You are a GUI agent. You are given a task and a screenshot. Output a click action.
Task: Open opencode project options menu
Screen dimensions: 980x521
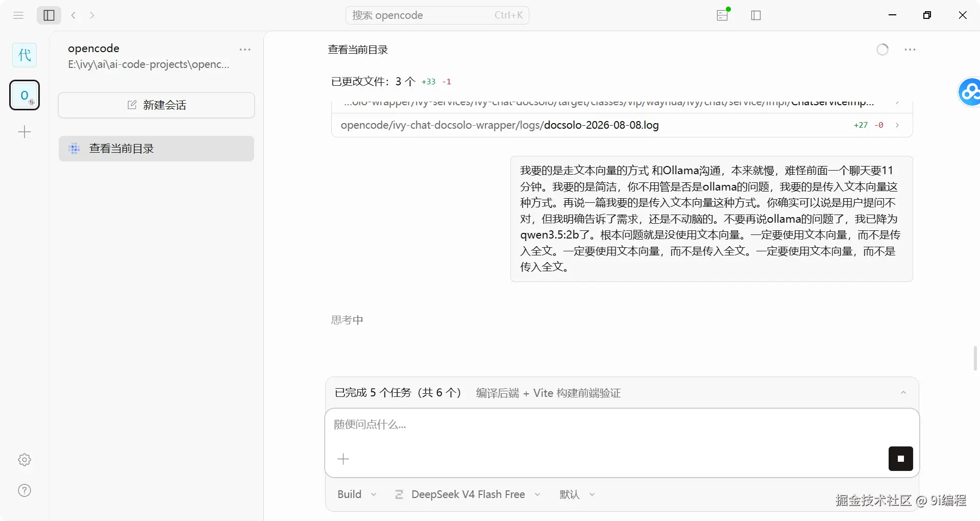pyautogui.click(x=245, y=50)
